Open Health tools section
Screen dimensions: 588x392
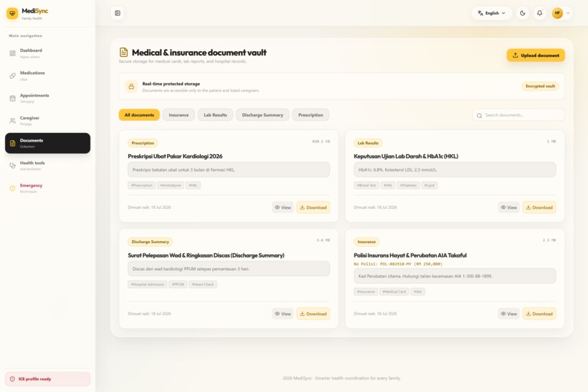pyautogui.click(x=47, y=166)
